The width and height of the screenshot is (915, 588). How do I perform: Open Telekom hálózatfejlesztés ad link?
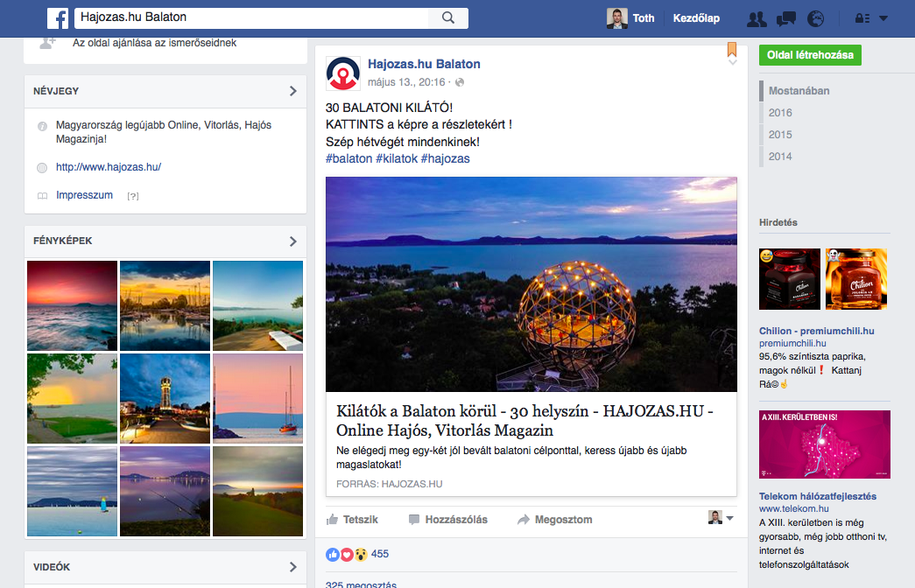pyautogui.click(x=818, y=496)
